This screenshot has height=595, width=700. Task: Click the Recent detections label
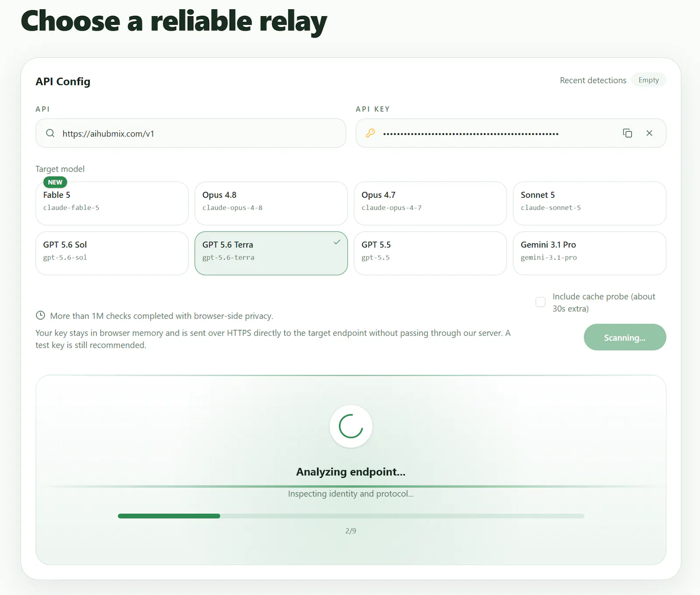[x=593, y=80]
